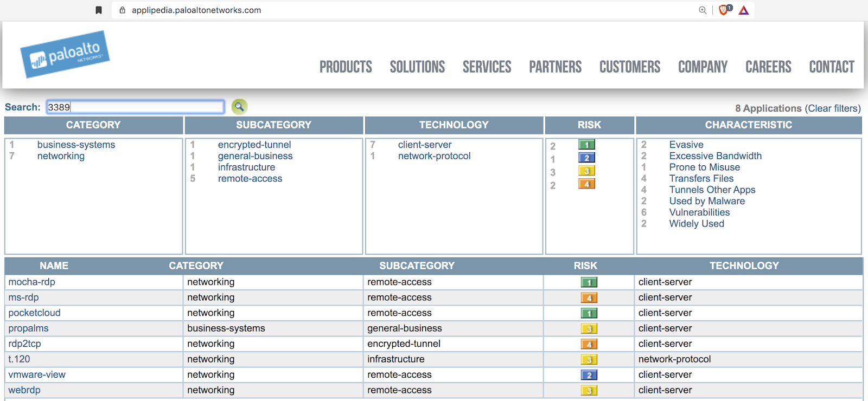Click risk icon in webrdp row
Image resolution: width=868 pixels, height=401 pixels.
[x=589, y=390]
